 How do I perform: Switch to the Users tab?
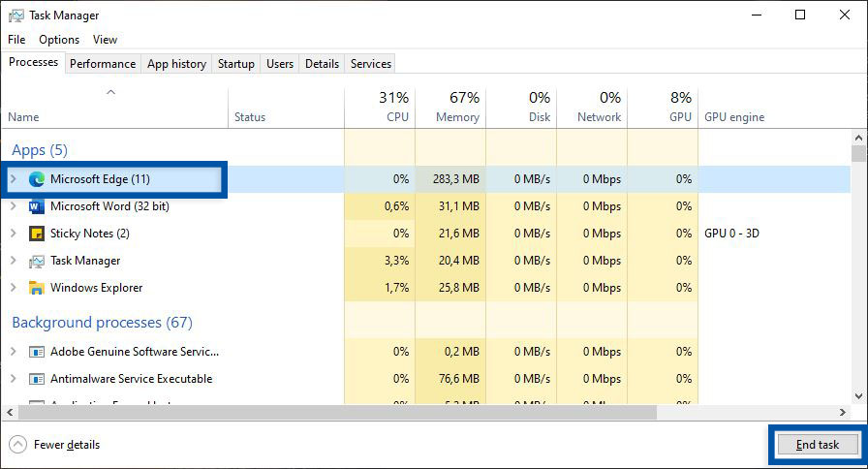[x=280, y=64]
